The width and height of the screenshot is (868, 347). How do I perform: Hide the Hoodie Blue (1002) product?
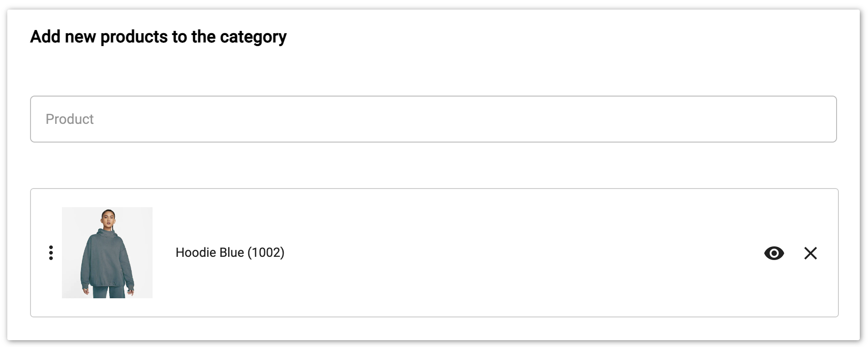click(x=774, y=253)
